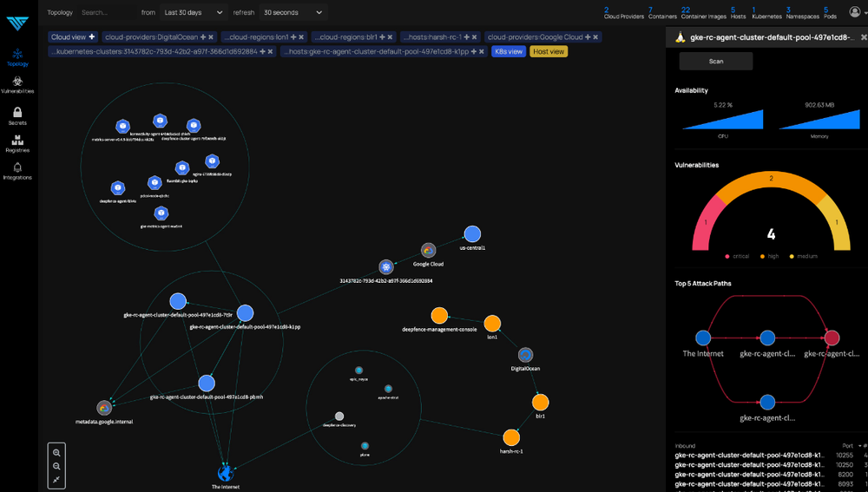Screen dimensions: 868x492
Task: Expand the cloud-regions:lon1 plus icon
Action: click(x=293, y=37)
